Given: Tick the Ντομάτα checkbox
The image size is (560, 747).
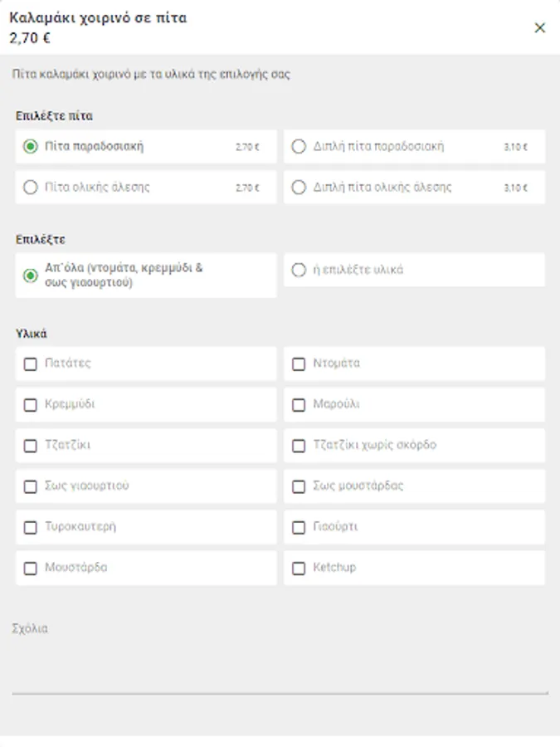Looking at the screenshot, I should tap(299, 364).
